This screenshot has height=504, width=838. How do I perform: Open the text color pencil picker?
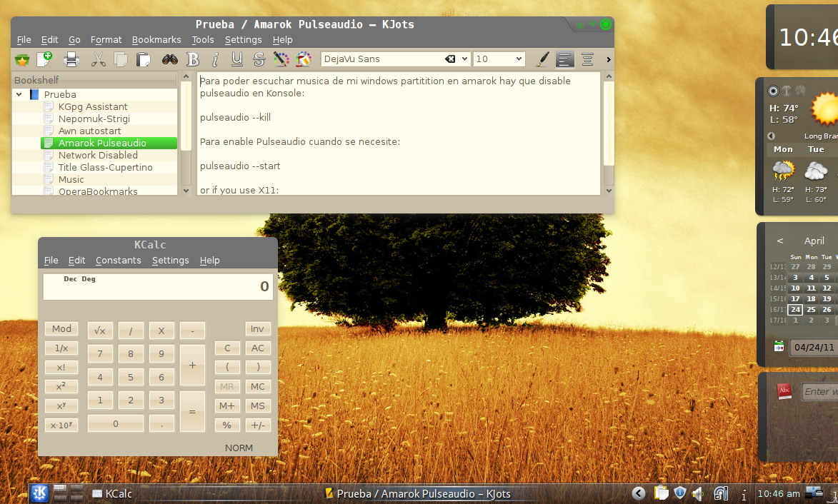point(281,59)
